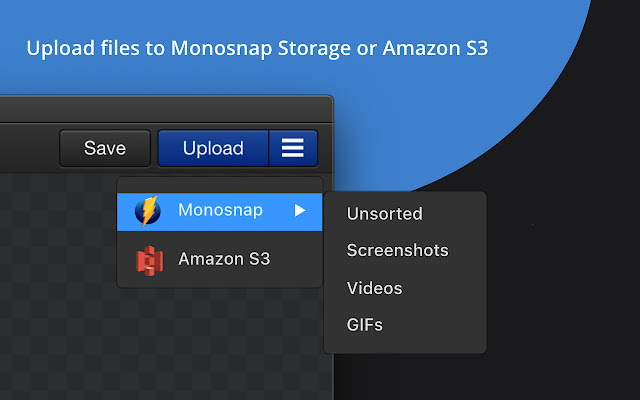Viewport: 640px width, 400px height.
Task: Open the hamburger upload options menu
Action: pos(292,148)
